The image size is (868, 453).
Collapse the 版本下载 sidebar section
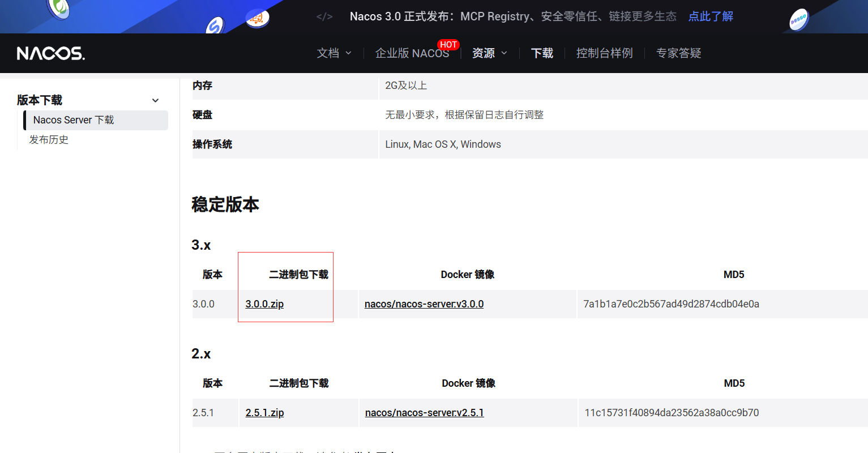pos(155,100)
